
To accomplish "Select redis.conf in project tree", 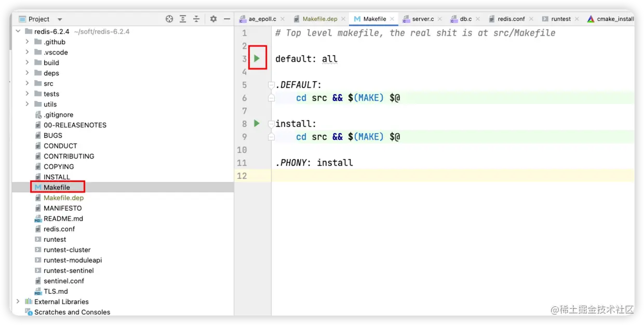I will [x=59, y=229].
